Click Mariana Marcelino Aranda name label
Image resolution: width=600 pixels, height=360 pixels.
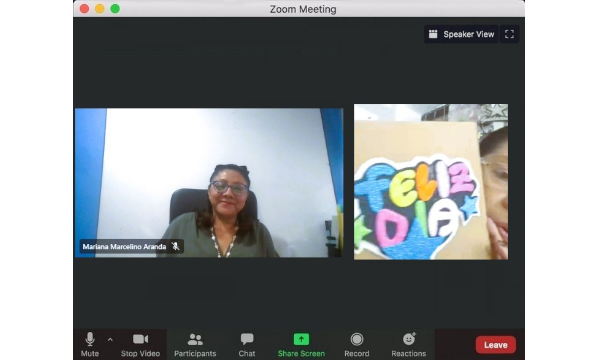pyautogui.click(x=124, y=246)
